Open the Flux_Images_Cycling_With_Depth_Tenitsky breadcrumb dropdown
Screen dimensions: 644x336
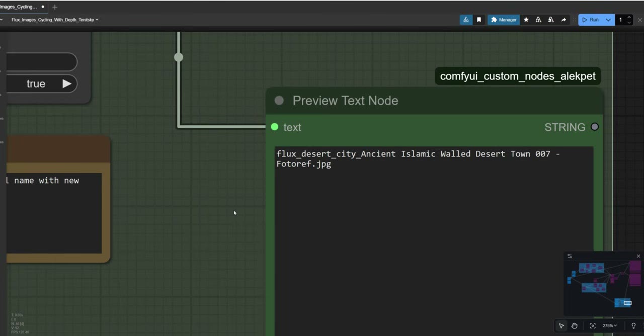pyautogui.click(x=55, y=20)
